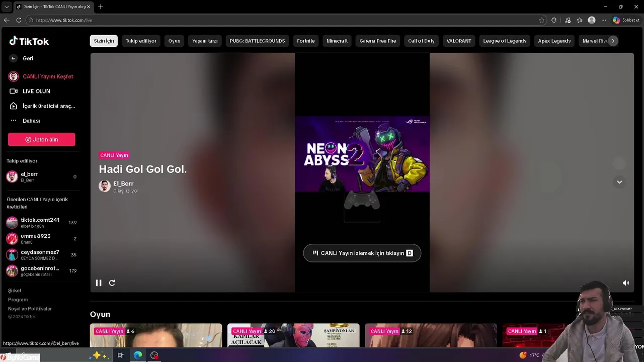Select the Fortnite category
Viewport: 644px width, 362px height.
[x=306, y=41]
